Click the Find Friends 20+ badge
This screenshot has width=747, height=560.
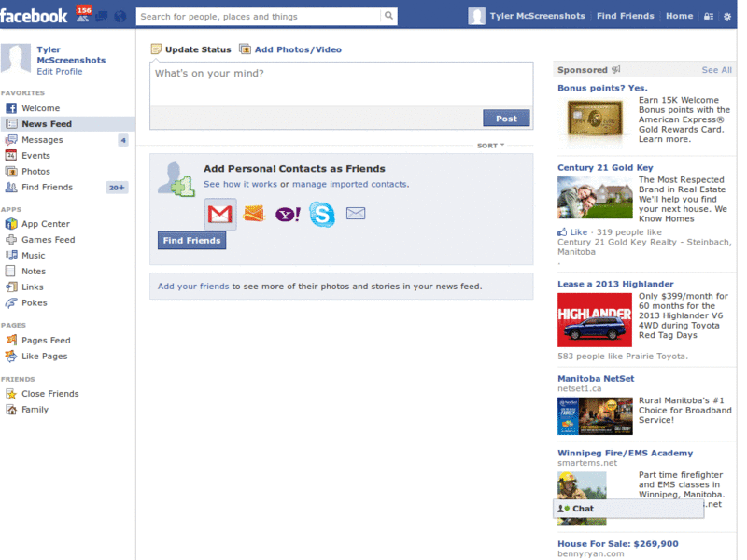coord(117,188)
